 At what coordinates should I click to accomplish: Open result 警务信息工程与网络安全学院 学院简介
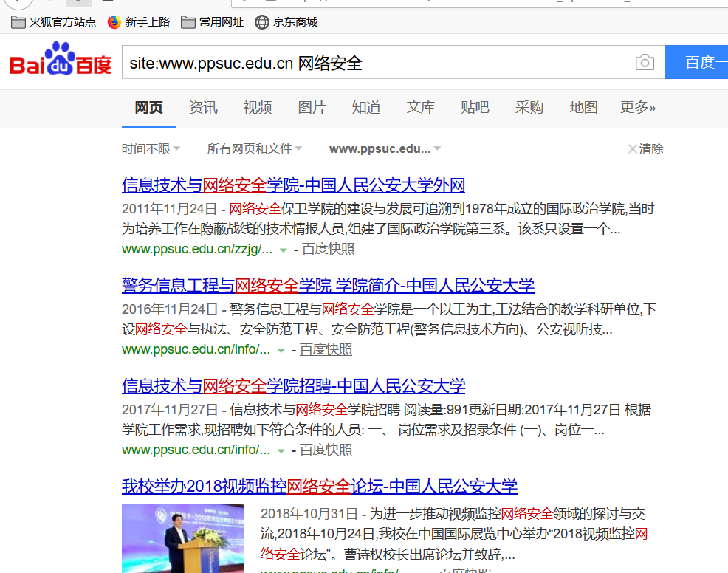pos(328,286)
